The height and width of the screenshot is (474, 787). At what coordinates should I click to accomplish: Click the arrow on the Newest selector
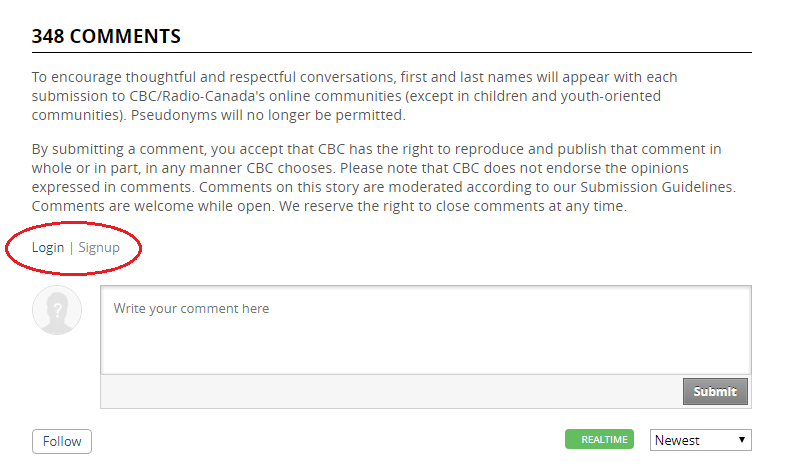(741, 440)
